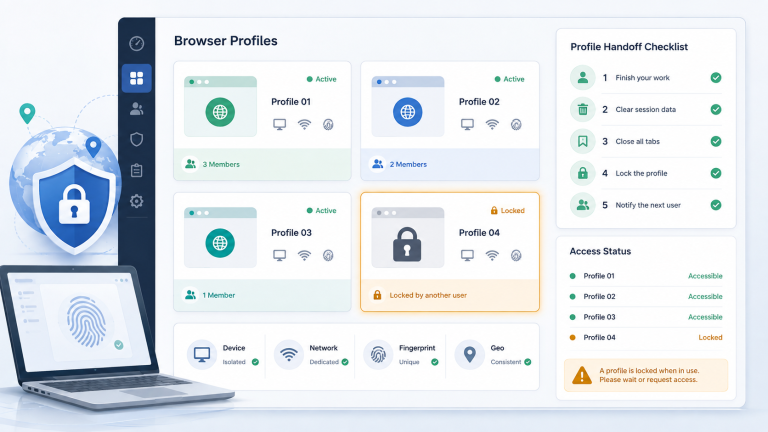Open the clipboard checklist sidebar icon
Screen dimensions: 768x432
[137, 170]
